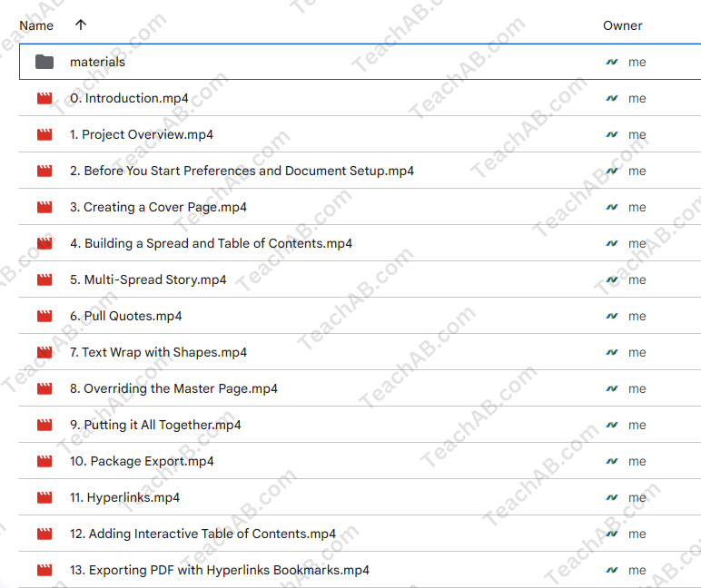The width and height of the screenshot is (701, 588).
Task: Select file 5. Multi-Spread Story.mp4
Action: coord(148,279)
